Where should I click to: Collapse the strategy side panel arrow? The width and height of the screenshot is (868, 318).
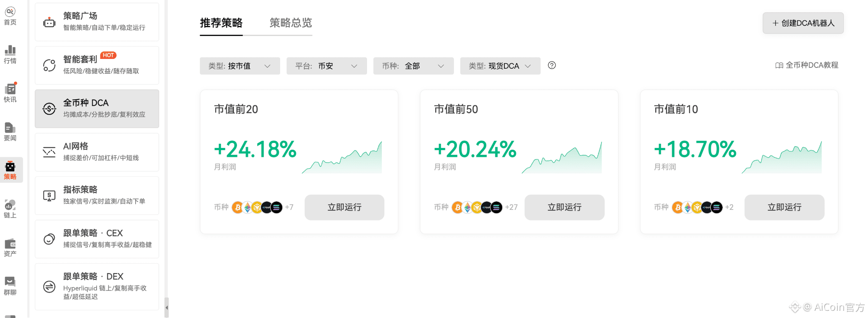pyautogui.click(x=167, y=307)
